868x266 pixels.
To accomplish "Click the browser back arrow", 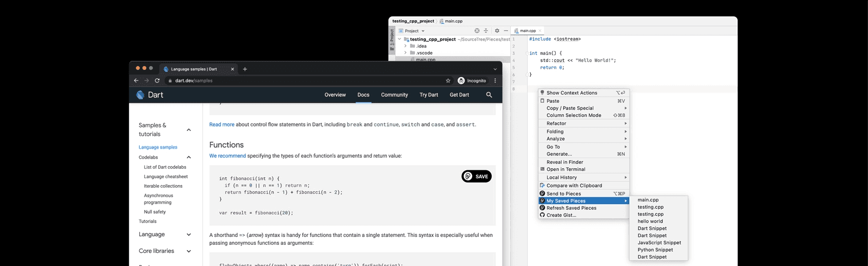I will point(136,81).
